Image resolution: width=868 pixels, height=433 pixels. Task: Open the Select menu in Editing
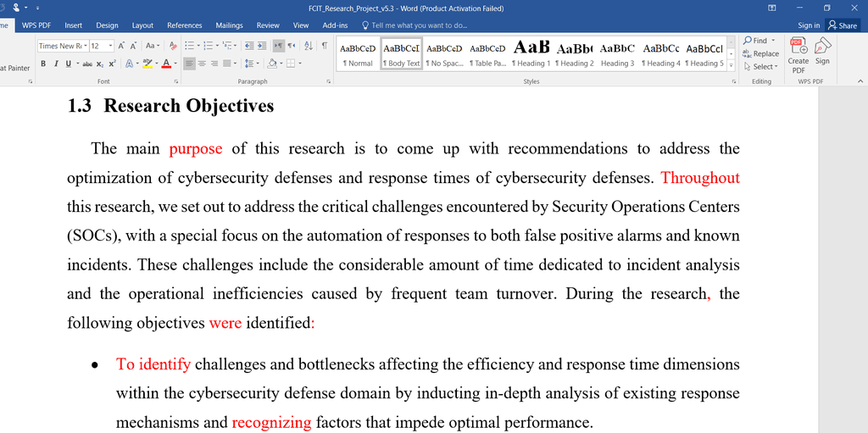(x=761, y=66)
